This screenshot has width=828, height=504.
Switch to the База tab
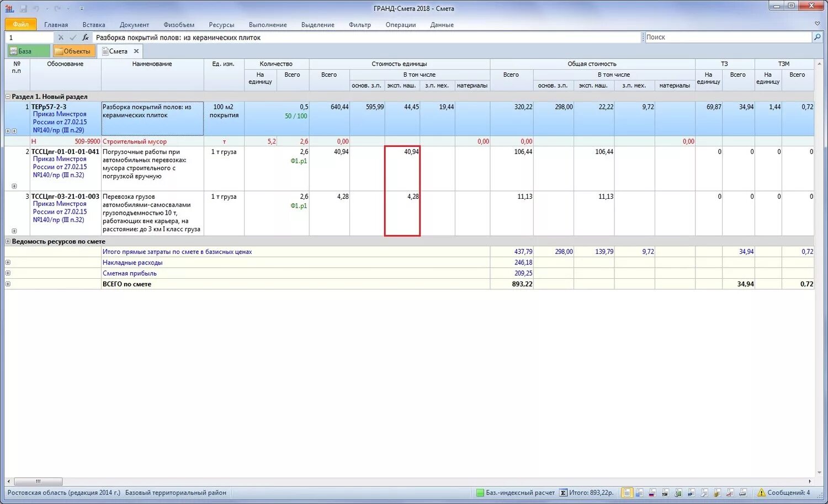click(x=28, y=51)
